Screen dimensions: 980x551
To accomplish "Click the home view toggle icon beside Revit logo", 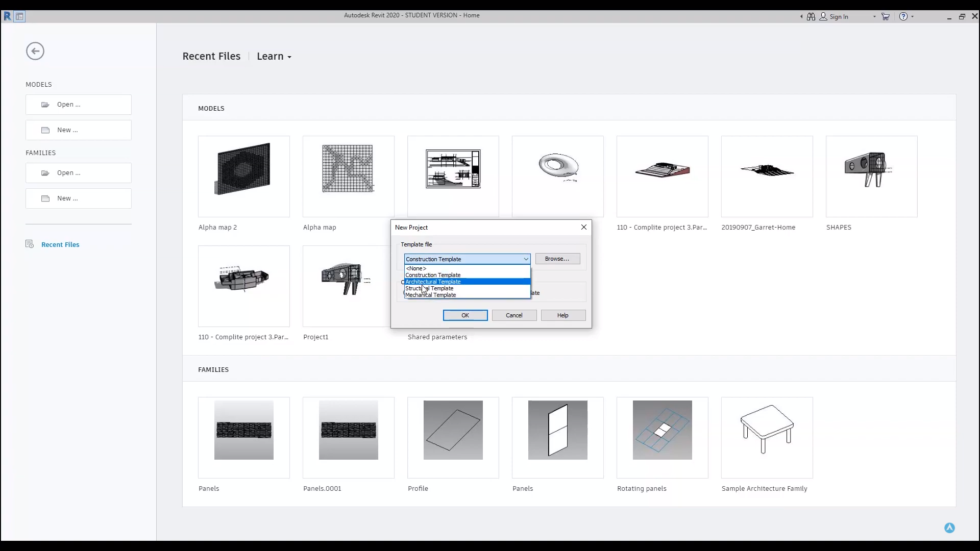I will (19, 16).
